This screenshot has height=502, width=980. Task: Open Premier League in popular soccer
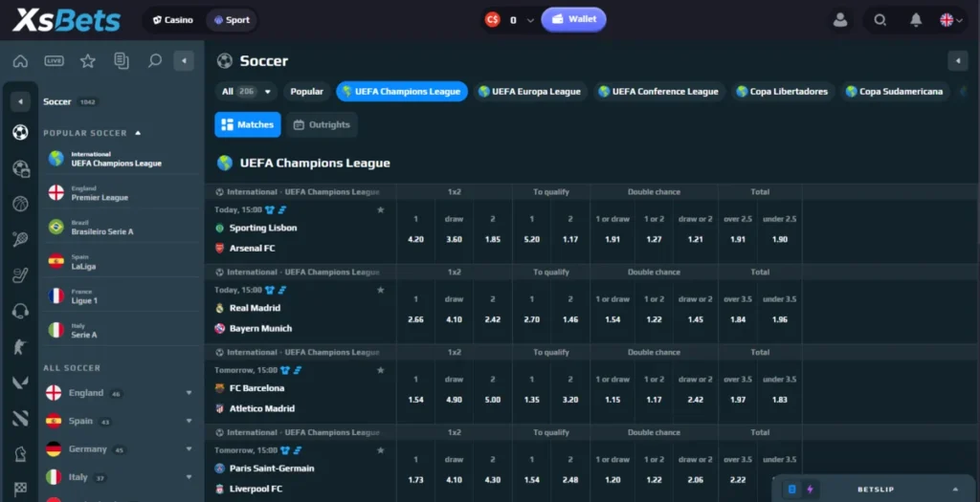coord(100,194)
